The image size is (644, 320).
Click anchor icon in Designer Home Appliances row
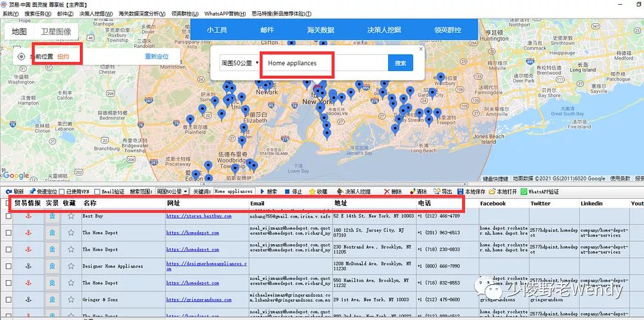(29, 266)
